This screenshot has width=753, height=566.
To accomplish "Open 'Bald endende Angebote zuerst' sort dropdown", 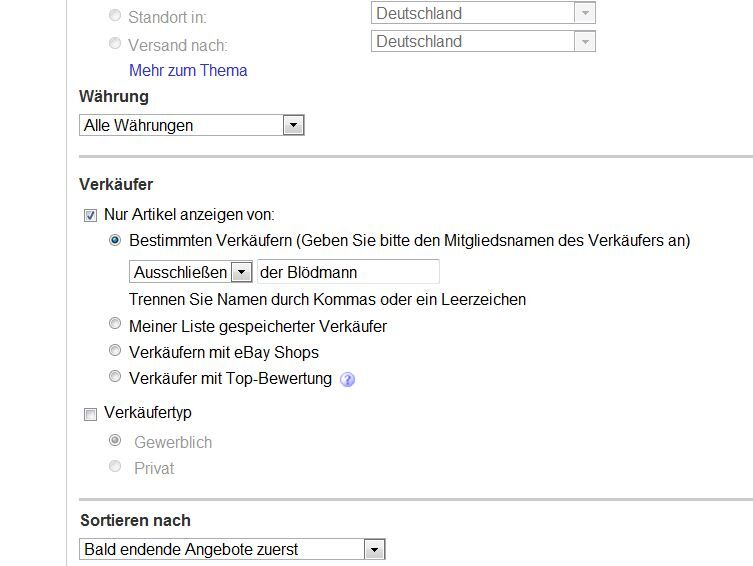I will coord(231,549).
